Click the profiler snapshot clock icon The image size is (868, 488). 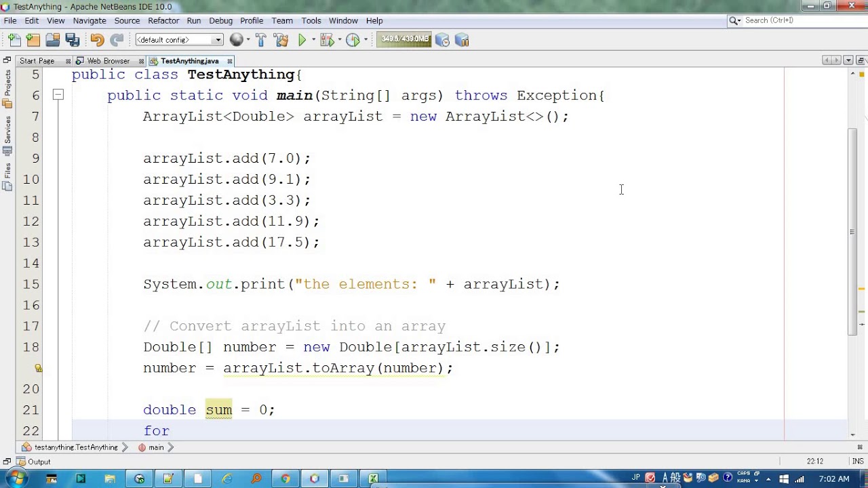(x=442, y=40)
